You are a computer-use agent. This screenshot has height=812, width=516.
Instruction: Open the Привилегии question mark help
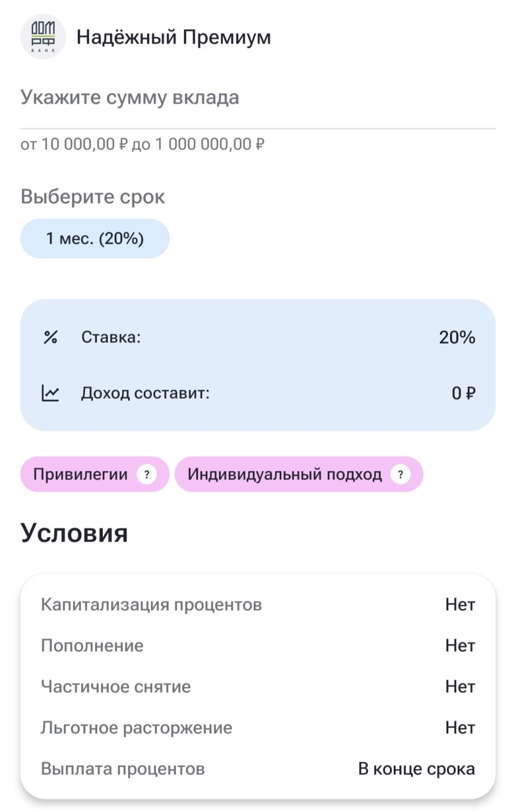pos(147,475)
